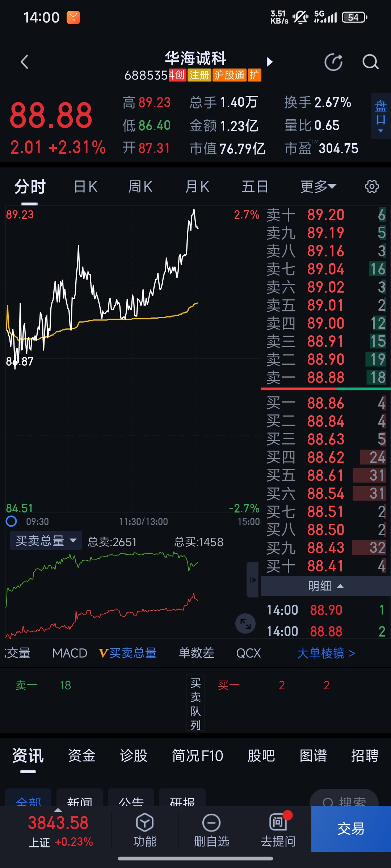Expand chart with fullscreen arrows icon

245,624
